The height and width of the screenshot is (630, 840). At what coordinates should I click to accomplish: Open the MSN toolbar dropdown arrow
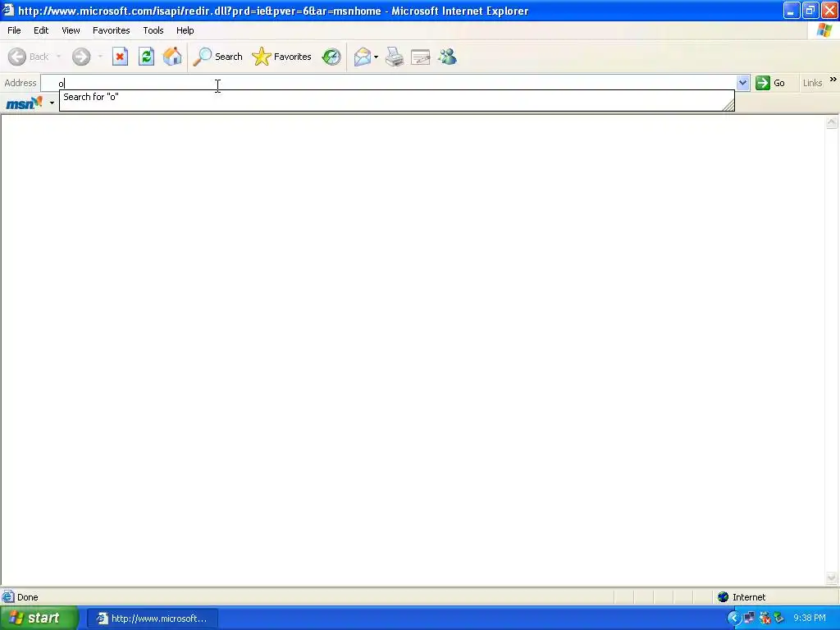point(52,103)
